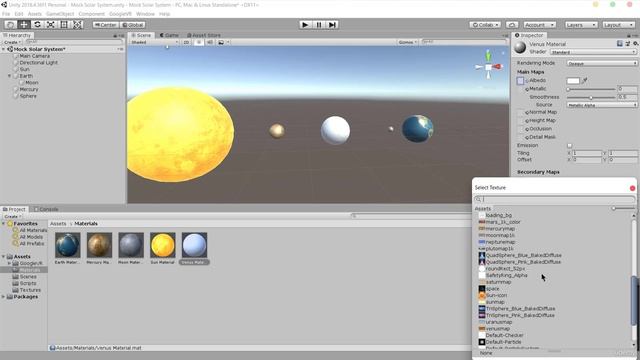The width and height of the screenshot is (640, 360).
Task: Open the Window menu
Action: tap(145, 14)
